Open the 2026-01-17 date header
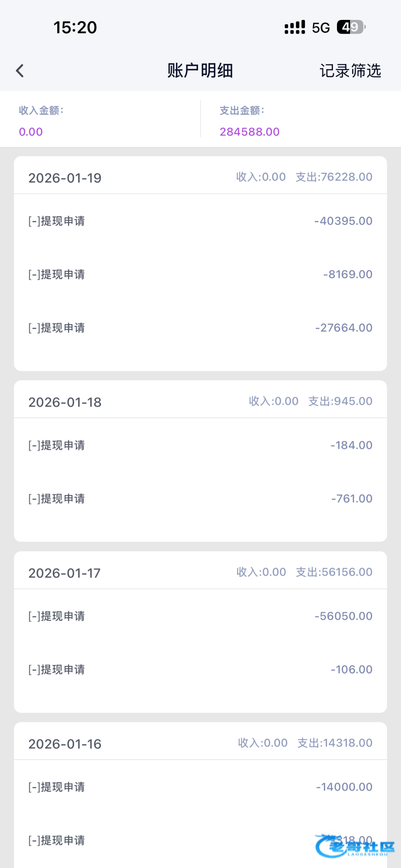The image size is (401, 868). [65, 573]
